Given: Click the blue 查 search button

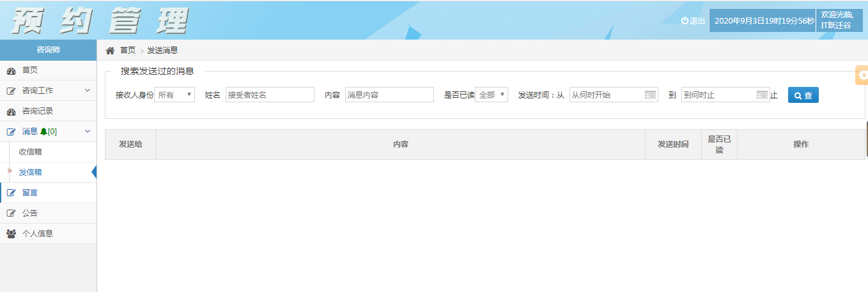Looking at the screenshot, I should point(803,95).
